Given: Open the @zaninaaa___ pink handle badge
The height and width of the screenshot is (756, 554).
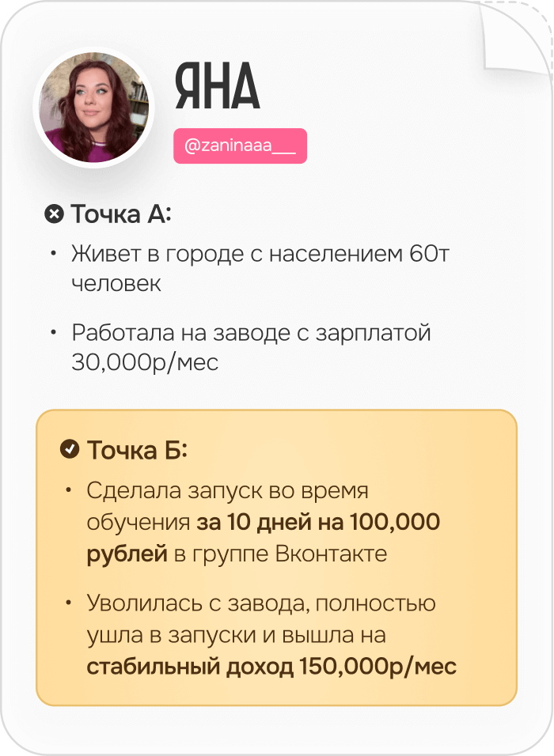Looking at the screenshot, I should pyautogui.click(x=240, y=146).
